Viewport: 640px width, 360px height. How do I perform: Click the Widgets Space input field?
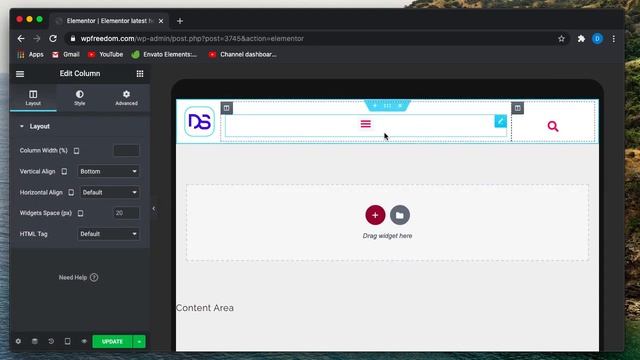tap(127, 213)
